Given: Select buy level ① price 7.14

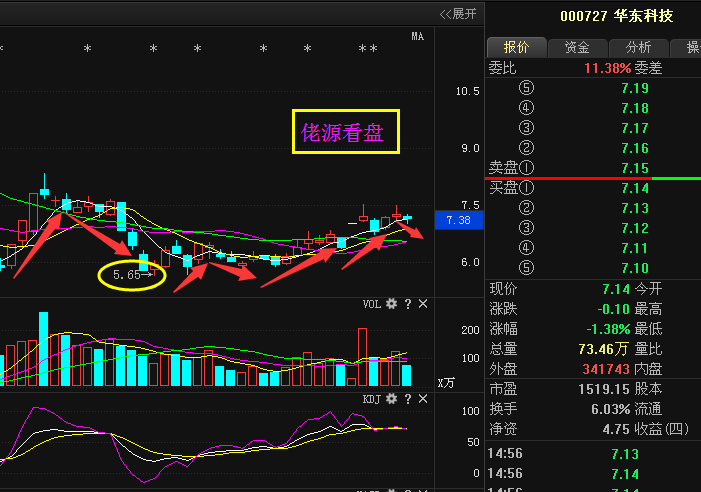Looking at the screenshot, I should (634, 188).
